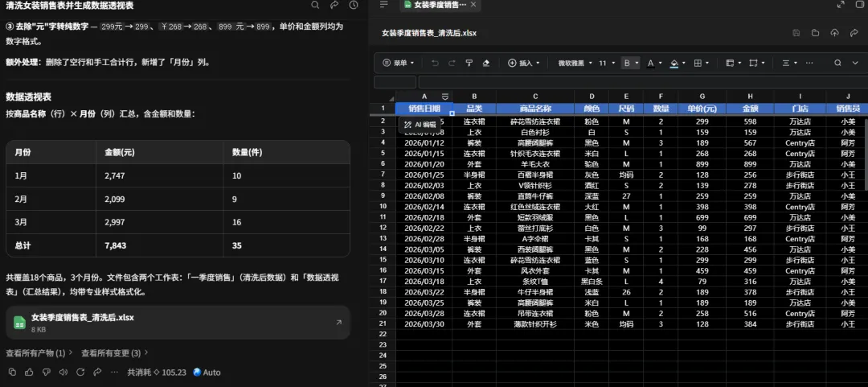The height and width of the screenshot is (387, 868).
Task: Click the filter icon in column A header
Action: tap(444, 97)
